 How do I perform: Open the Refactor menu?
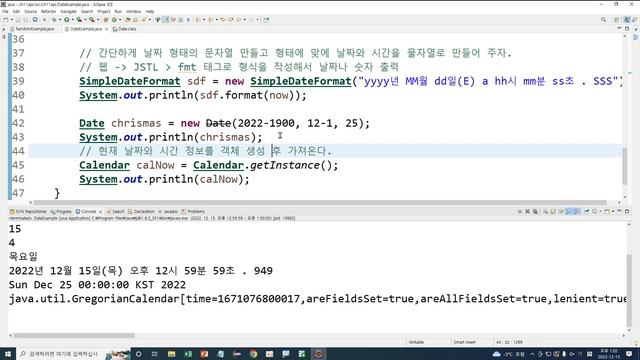coord(49,11)
